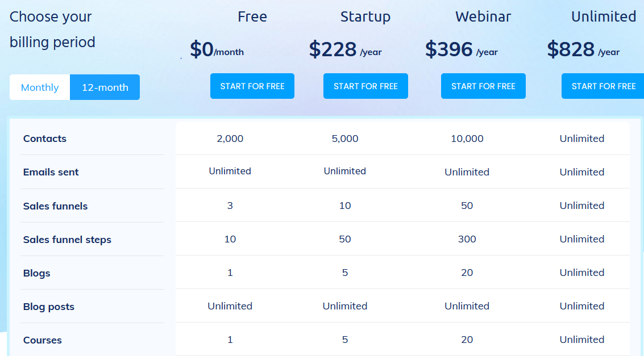This screenshot has height=356, width=644.
Task: Select the Unlimited plan heading
Action: (x=604, y=16)
